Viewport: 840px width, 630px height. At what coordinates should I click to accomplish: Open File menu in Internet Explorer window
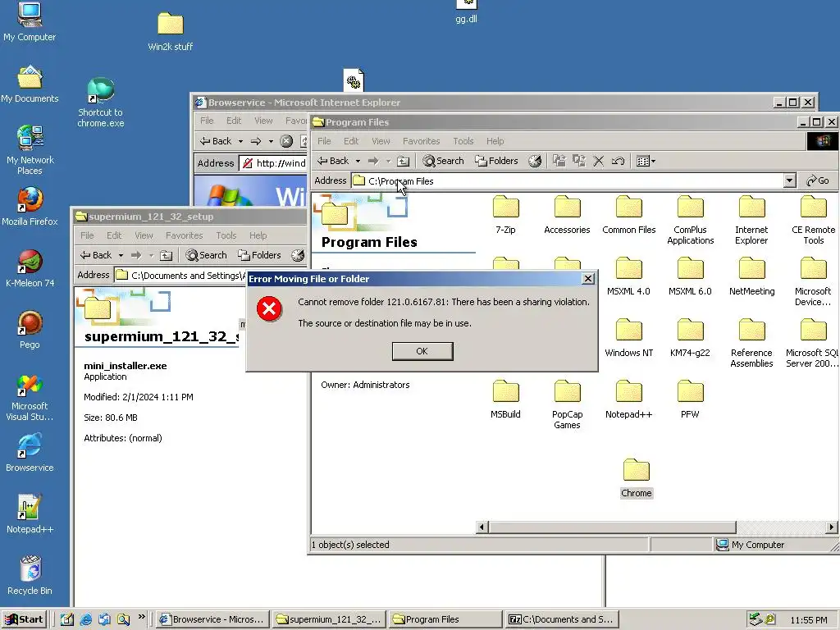(207, 121)
